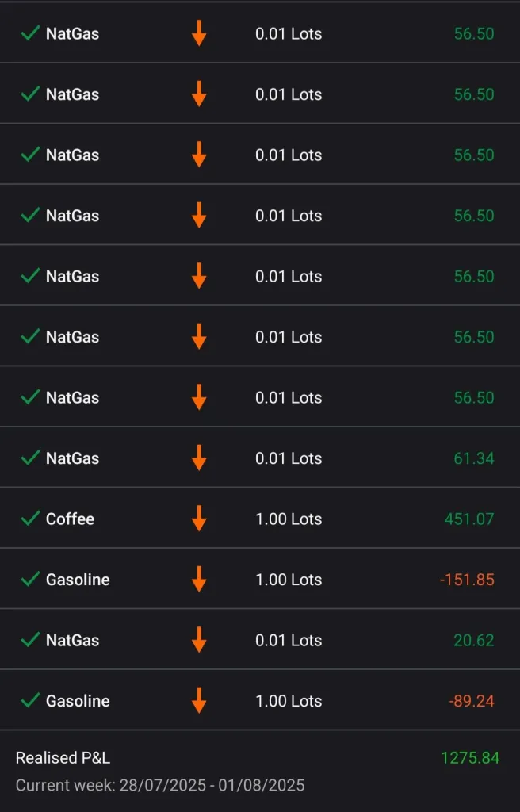Tap the Current week date range text
520x812 pixels.
pyautogui.click(x=160, y=786)
